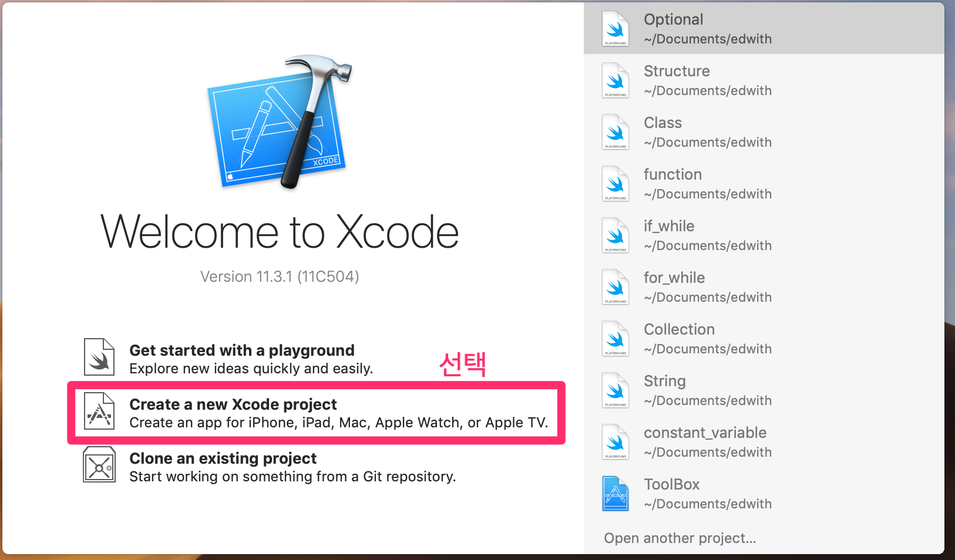
Task: Choose Create a new Xcode project
Action: (233, 404)
